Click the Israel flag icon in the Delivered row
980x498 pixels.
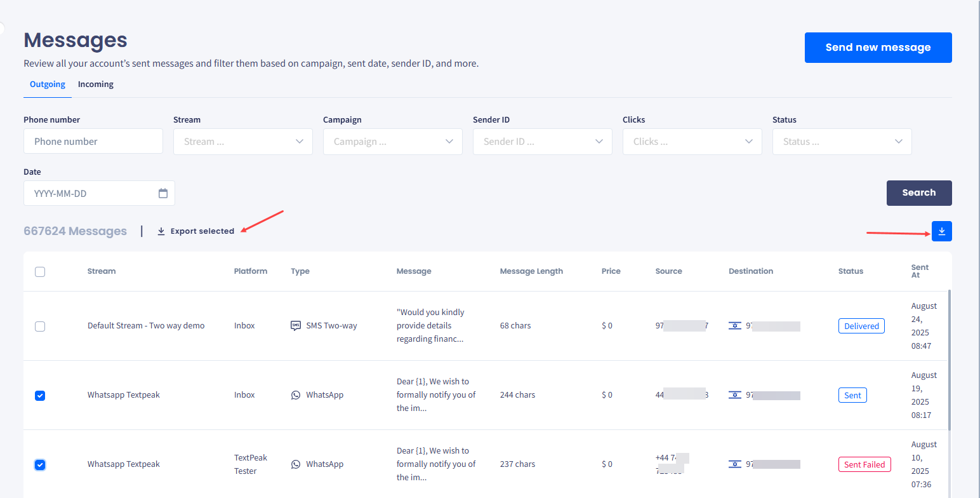(x=735, y=325)
